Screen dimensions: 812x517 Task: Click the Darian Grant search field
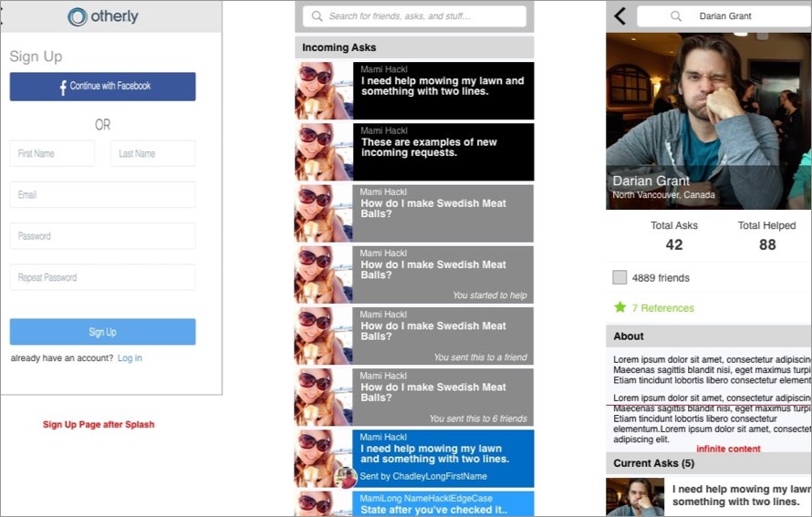(724, 16)
